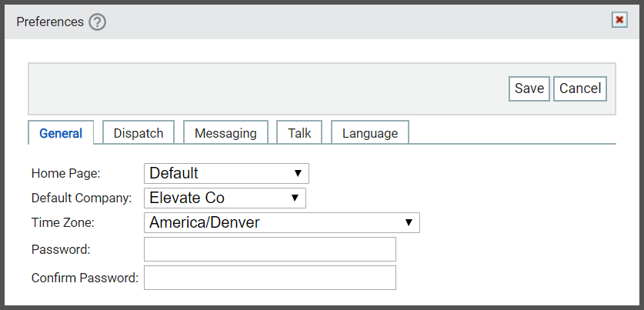
Task: Focus the Password input field
Action: (x=270, y=249)
